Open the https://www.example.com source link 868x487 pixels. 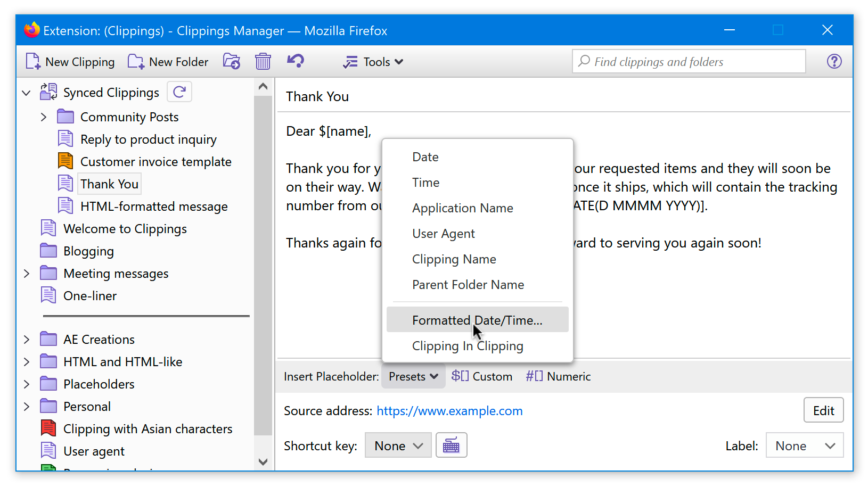click(x=449, y=411)
